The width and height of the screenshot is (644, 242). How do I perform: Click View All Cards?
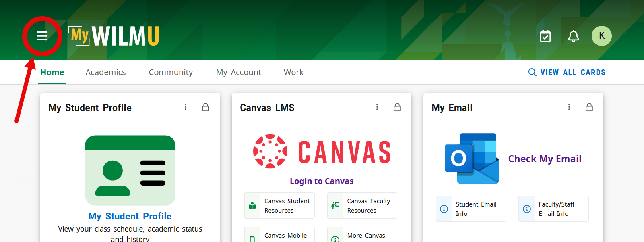point(567,72)
